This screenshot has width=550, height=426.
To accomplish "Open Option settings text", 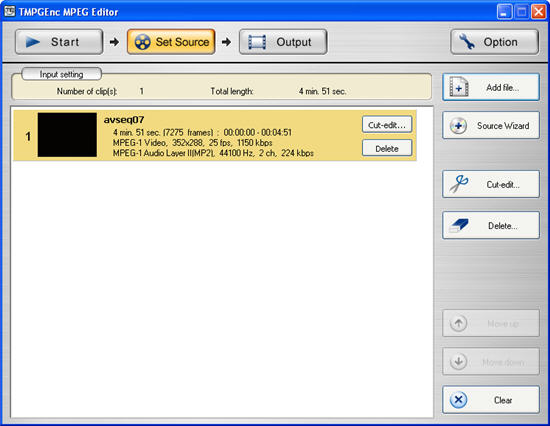I will [501, 42].
